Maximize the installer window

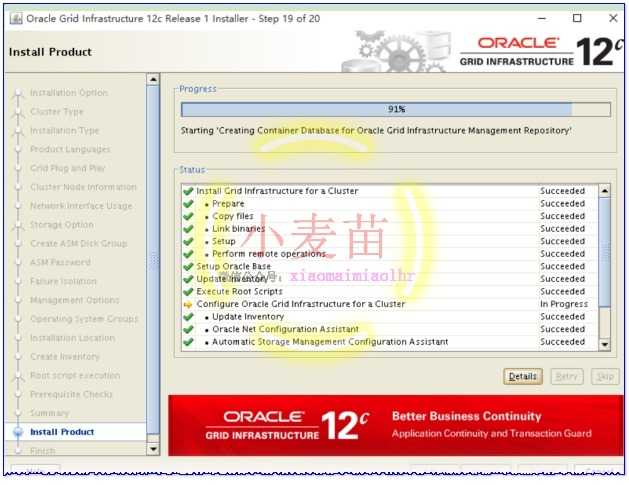577,18
